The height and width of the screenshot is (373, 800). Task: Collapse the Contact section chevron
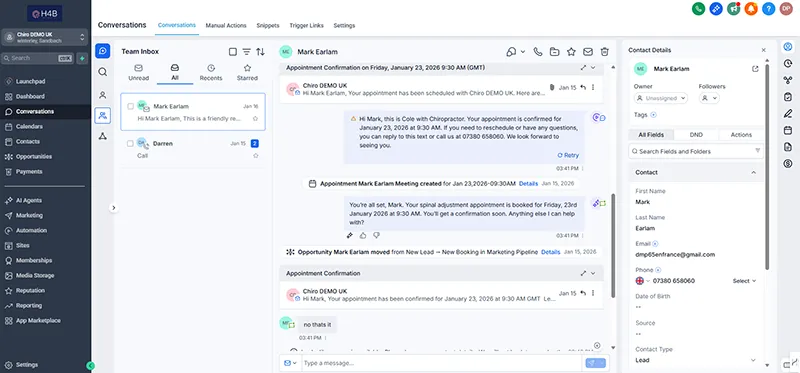(x=754, y=172)
